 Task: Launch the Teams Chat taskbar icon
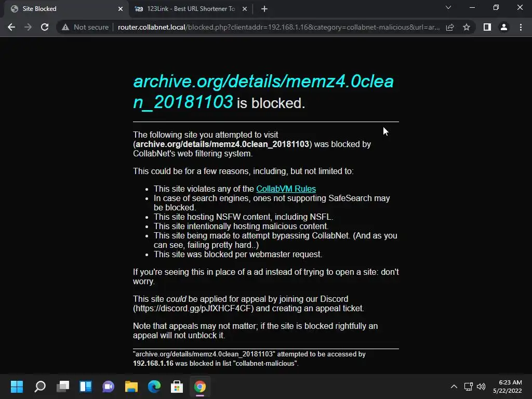point(108,387)
